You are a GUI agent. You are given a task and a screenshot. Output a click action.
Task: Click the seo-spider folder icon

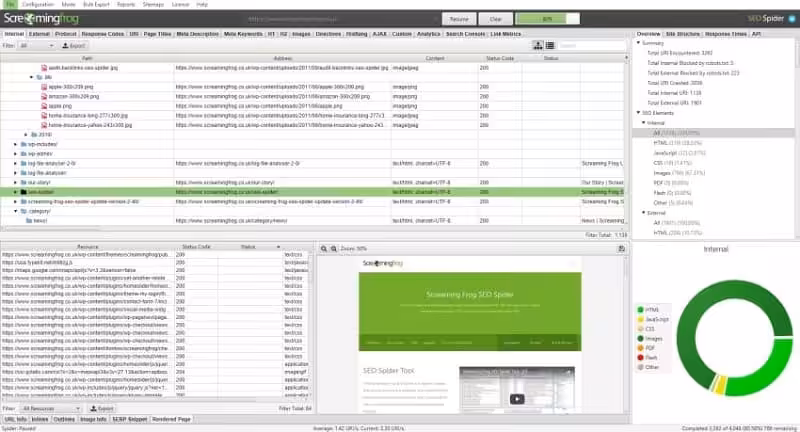click(23, 192)
